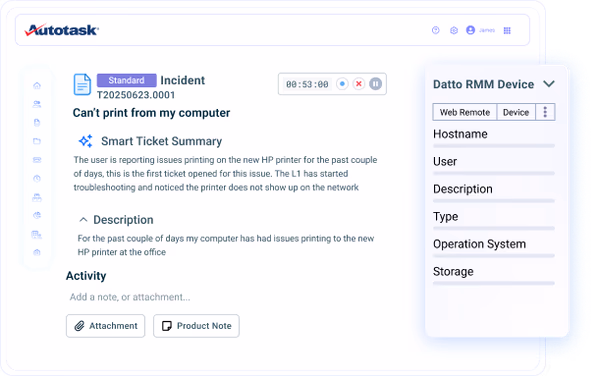Click the ticket number T20250623.0001
Image resolution: width=600 pixels, height=376 pixels.
coord(136,95)
